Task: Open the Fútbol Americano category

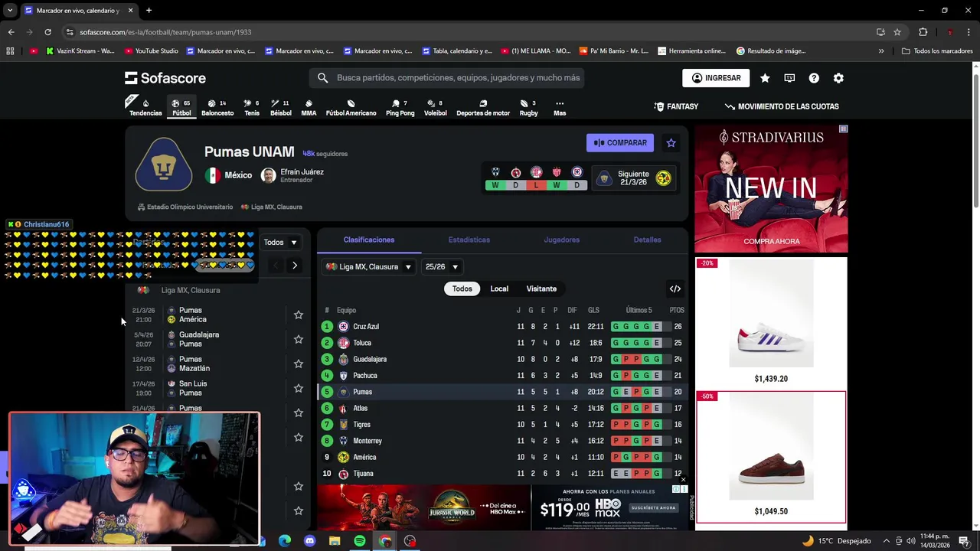Action: pyautogui.click(x=351, y=107)
